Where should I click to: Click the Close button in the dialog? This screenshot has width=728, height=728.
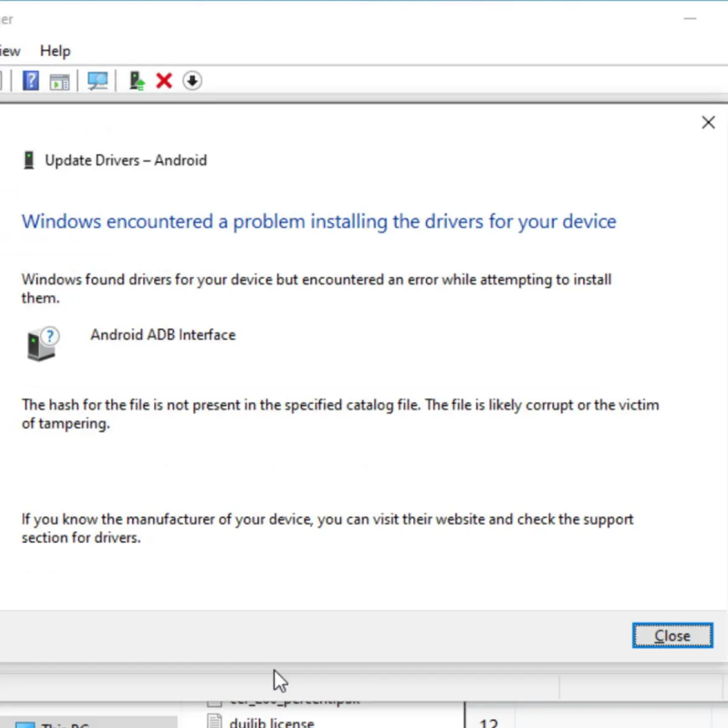tap(672, 635)
